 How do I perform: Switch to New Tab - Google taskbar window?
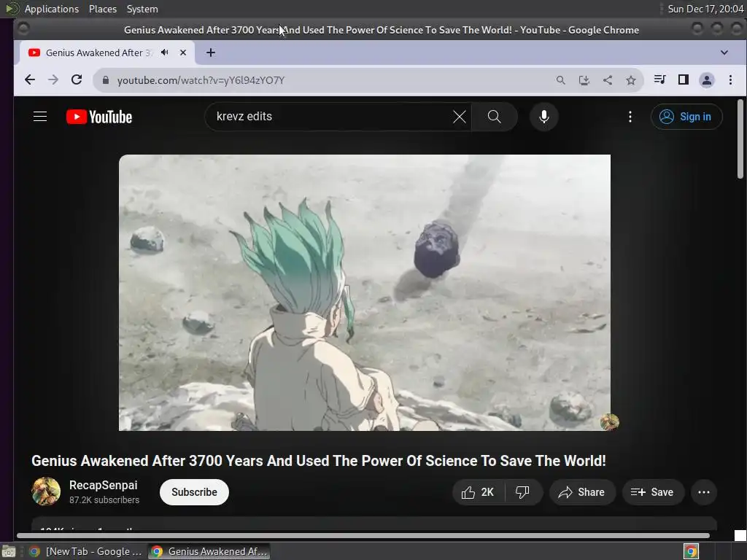click(x=86, y=551)
